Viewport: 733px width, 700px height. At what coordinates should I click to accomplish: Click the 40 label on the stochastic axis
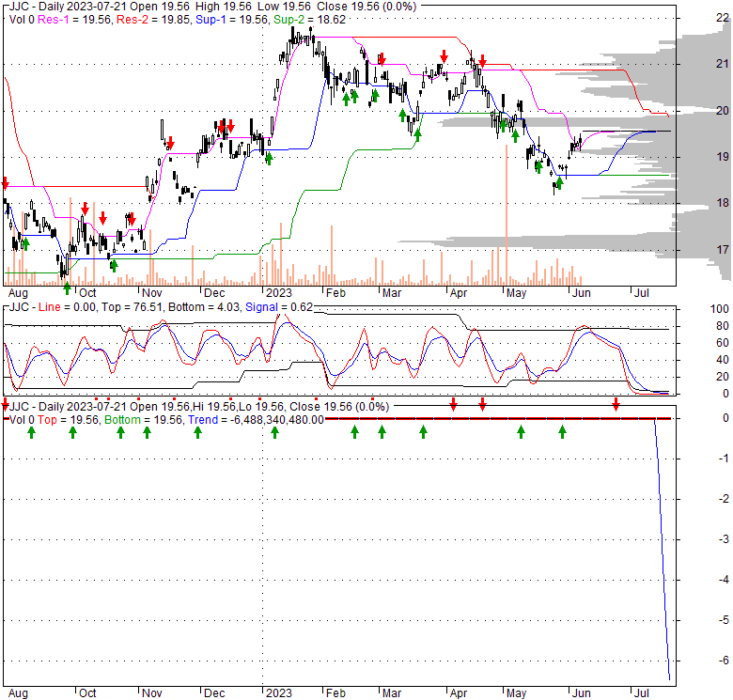723,360
